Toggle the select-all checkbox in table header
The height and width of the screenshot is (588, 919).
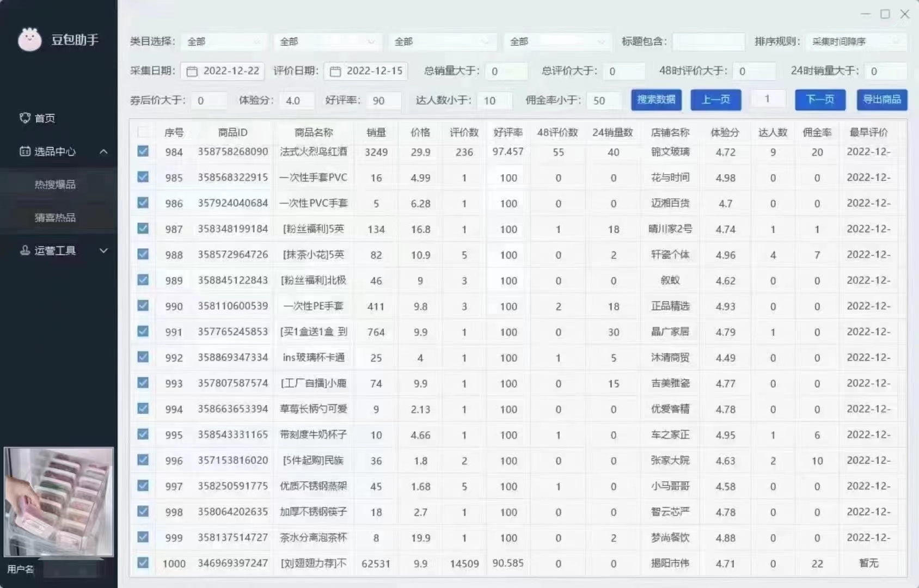click(143, 132)
